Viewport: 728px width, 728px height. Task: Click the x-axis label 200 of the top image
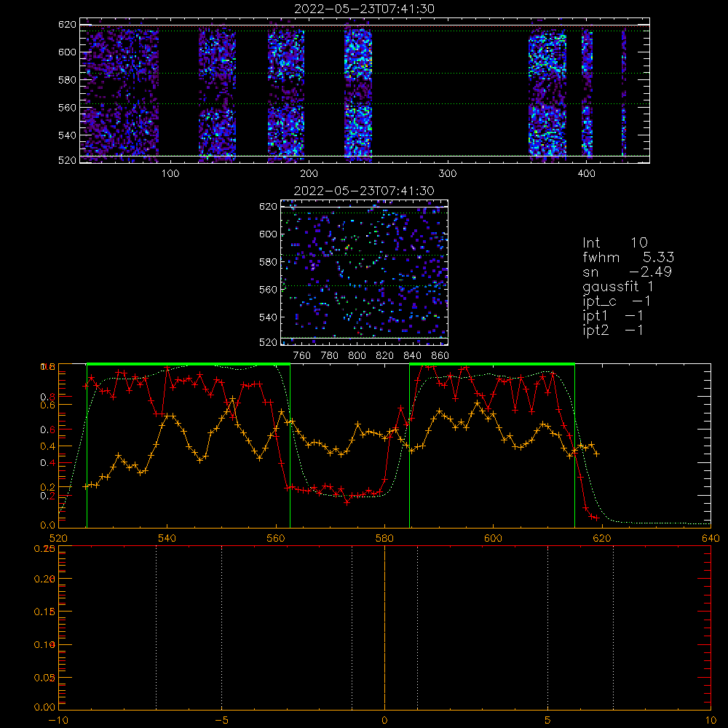click(x=309, y=174)
